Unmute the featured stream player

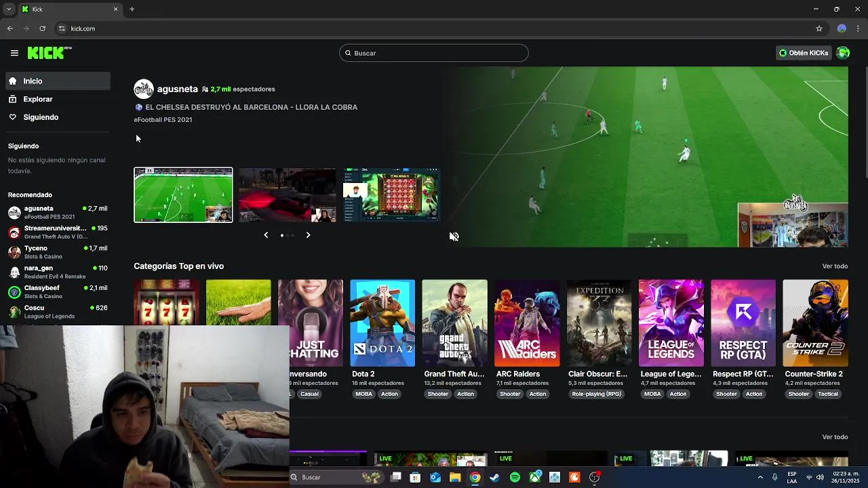tap(454, 237)
